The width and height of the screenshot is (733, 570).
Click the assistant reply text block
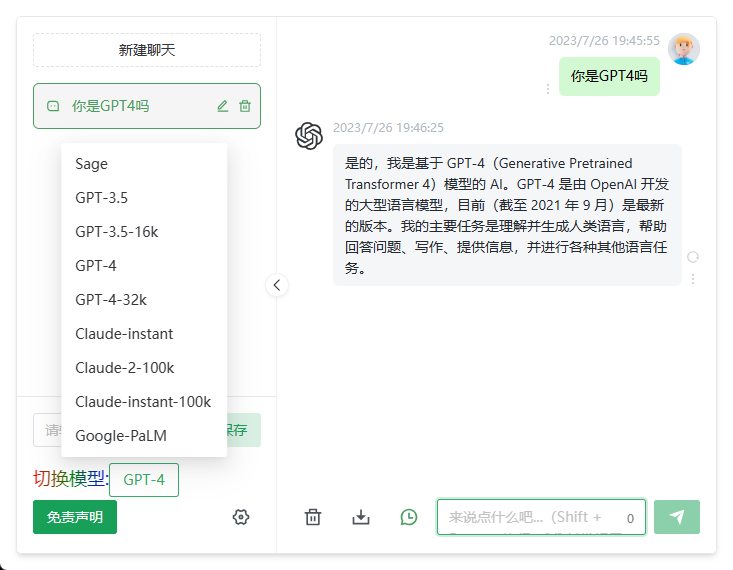click(507, 215)
